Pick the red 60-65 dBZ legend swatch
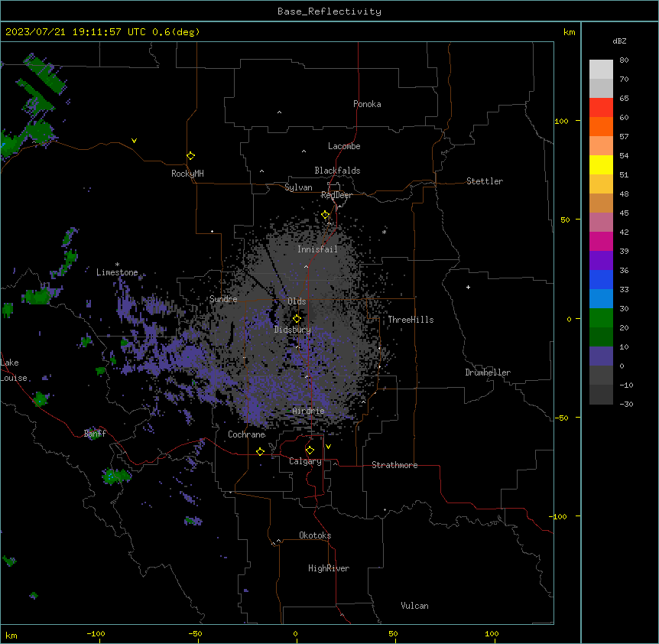This screenshot has width=659, height=644. point(601,107)
